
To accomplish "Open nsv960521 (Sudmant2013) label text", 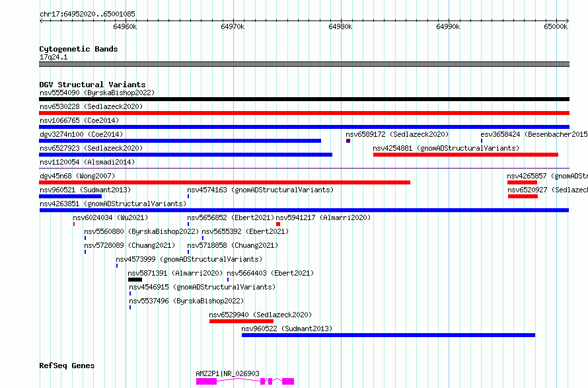I will click(85, 190).
